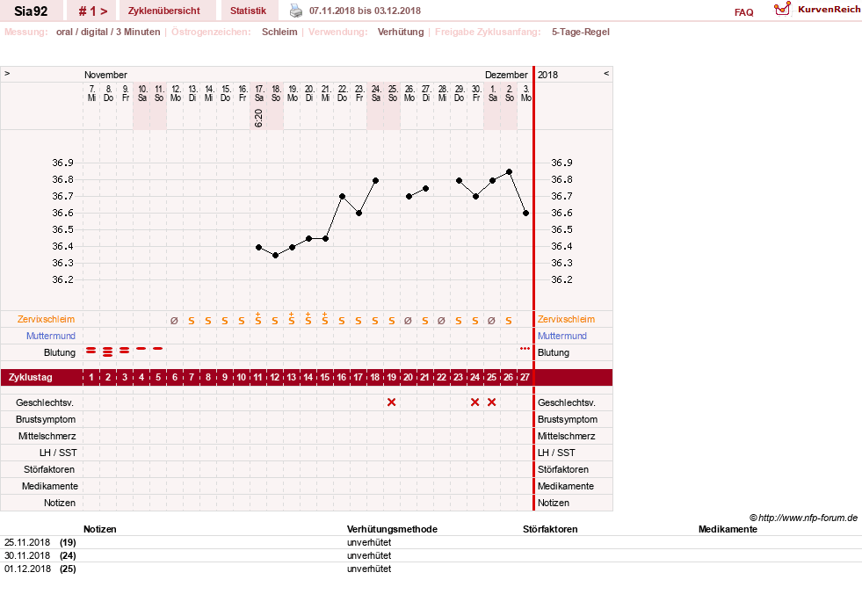Click the Notizen column header below chart
Image resolution: width=862 pixels, height=616 pixels.
tap(99, 529)
